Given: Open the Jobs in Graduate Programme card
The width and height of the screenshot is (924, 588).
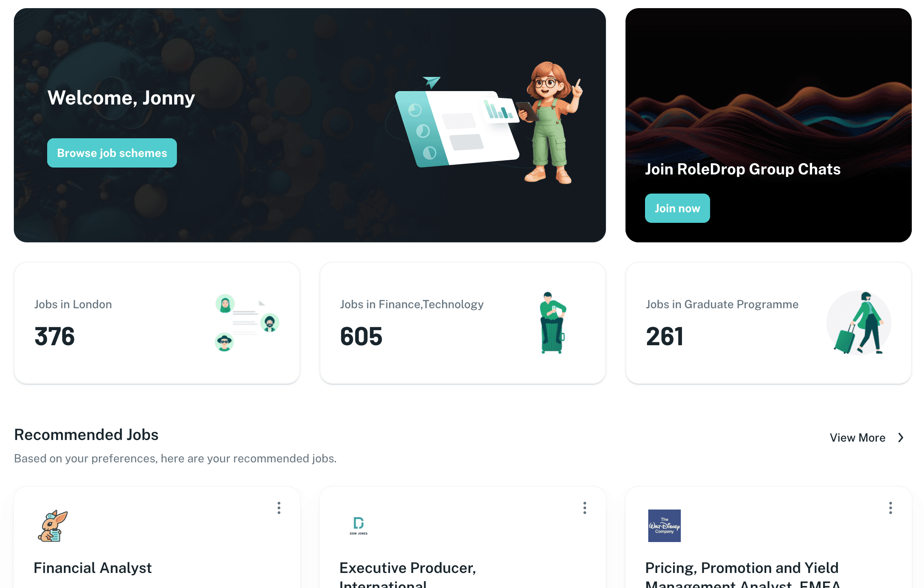Looking at the screenshot, I should pyautogui.click(x=769, y=323).
